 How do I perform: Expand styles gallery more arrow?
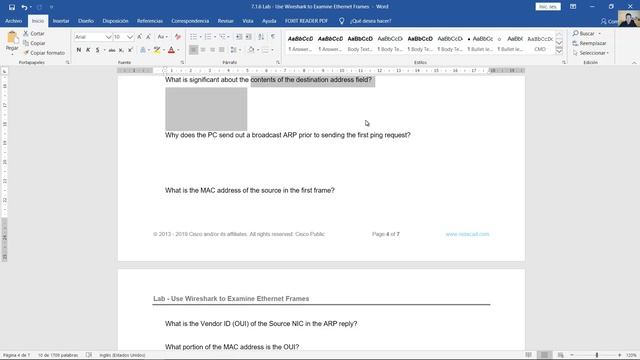tap(559, 51)
